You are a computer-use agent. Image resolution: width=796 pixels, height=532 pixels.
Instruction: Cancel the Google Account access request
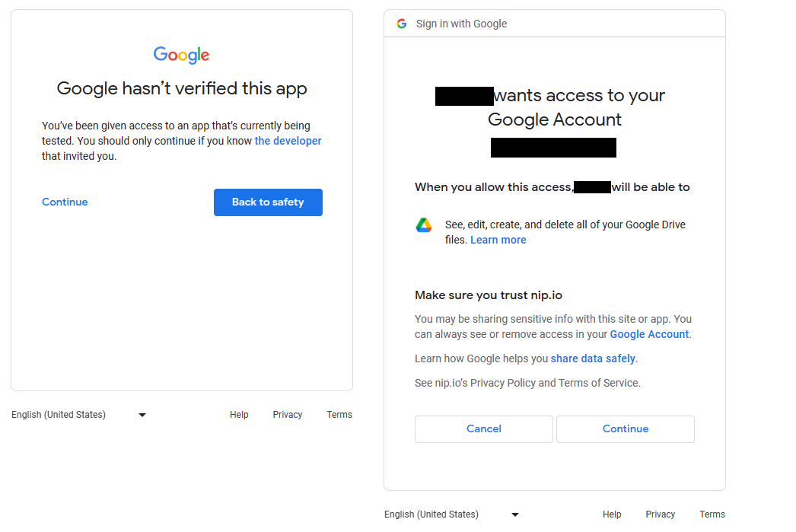click(483, 429)
